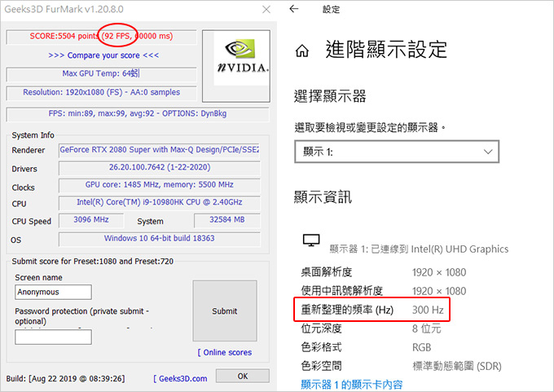Click the GPU core clocks field

click(x=160, y=185)
